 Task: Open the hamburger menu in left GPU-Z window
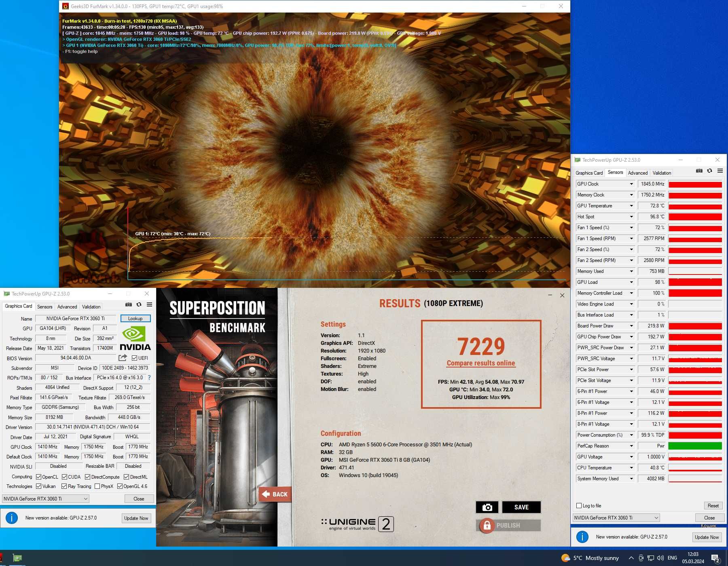click(150, 305)
